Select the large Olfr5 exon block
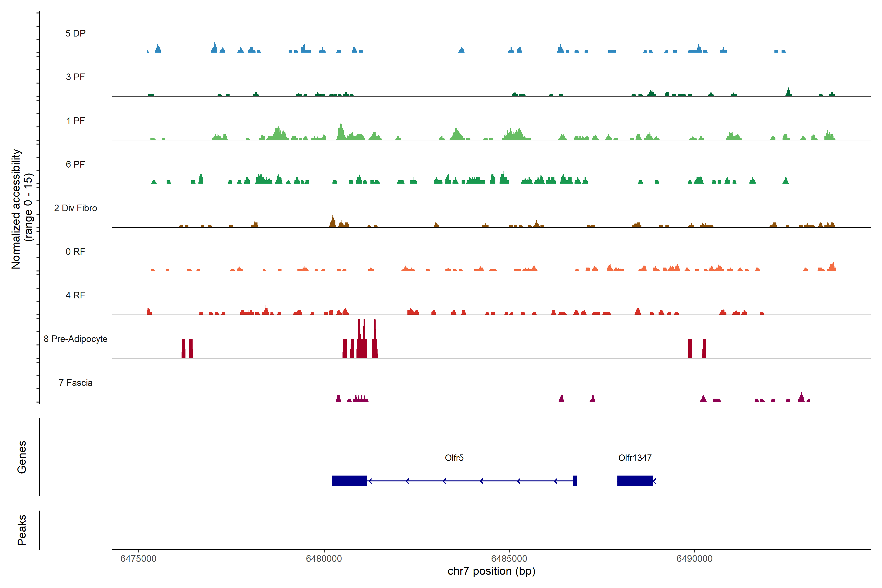This screenshot has width=882, height=588. (349, 481)
